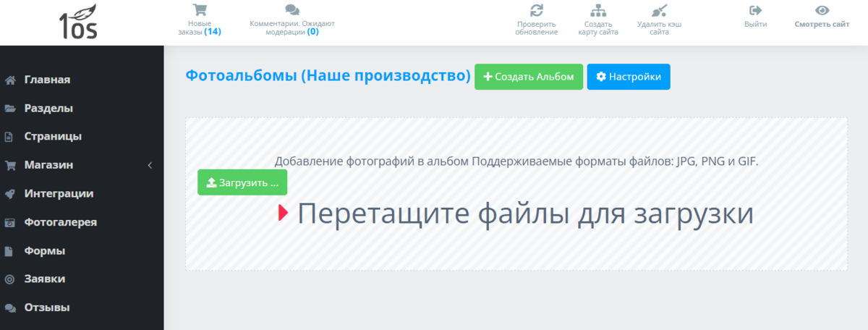This screenshot has height=330, width=868.
Task: Open Главная in the sidebar
Action: click(x=47, y=80)
